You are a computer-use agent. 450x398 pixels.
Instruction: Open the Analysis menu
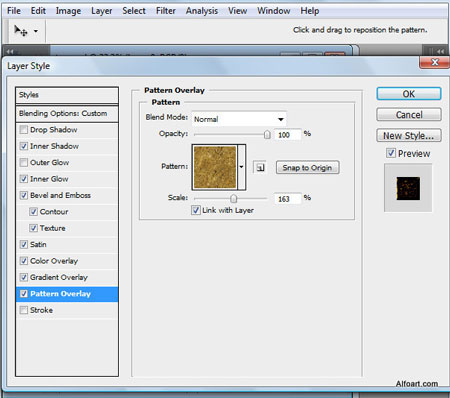pos(202,11)
